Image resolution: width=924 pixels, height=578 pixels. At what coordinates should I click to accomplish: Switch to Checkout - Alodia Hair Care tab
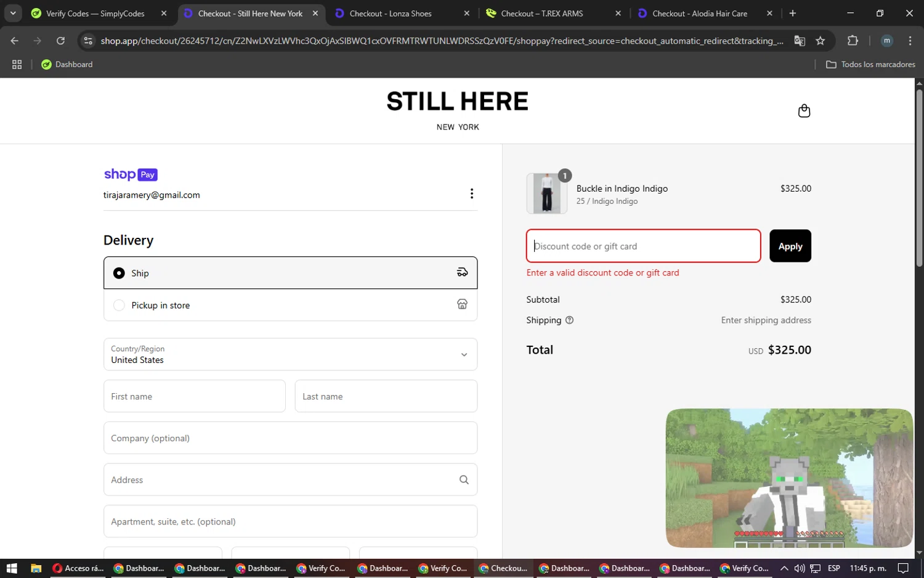coord(703,14)
